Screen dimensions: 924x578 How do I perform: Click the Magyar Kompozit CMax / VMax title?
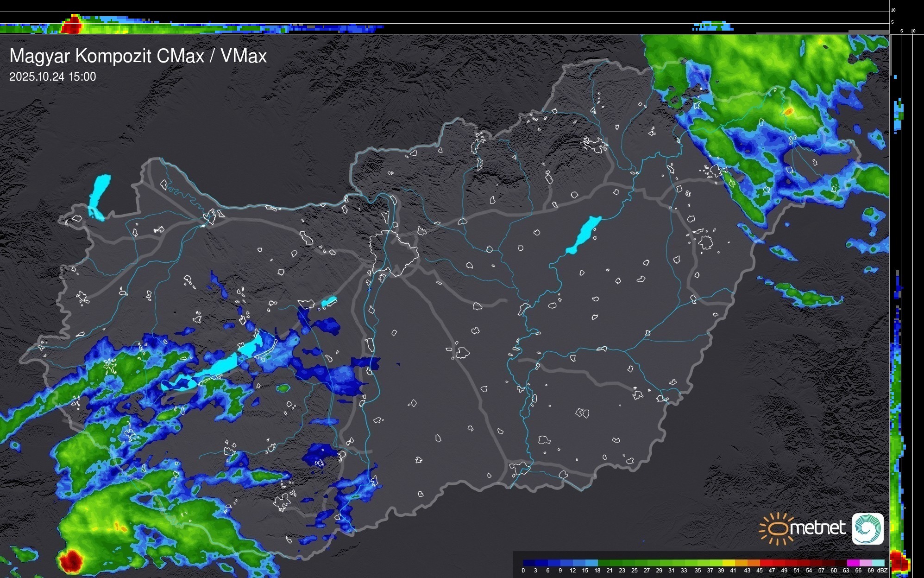[138, 56]
